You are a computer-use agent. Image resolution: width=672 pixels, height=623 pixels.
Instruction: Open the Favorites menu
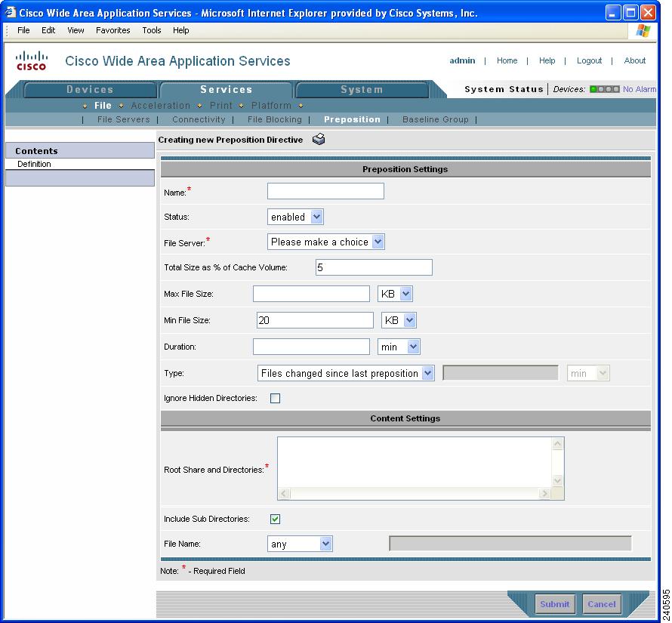pos(113,30)
